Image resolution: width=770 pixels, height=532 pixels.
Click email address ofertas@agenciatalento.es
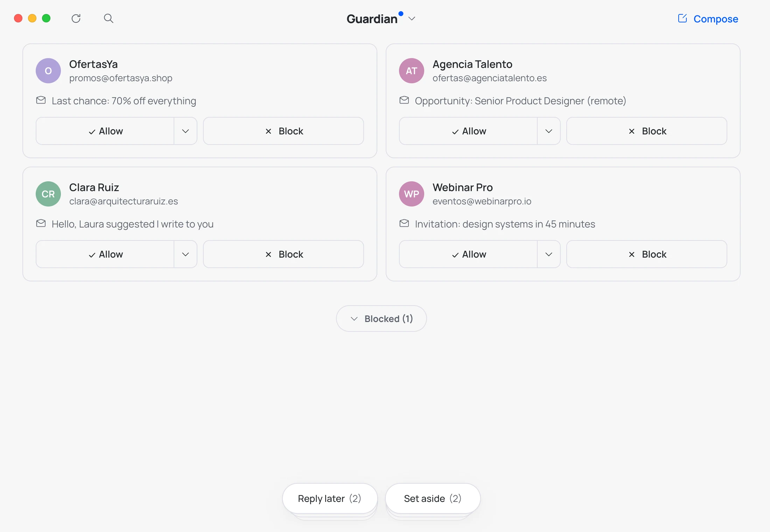(x=490, y=78)
